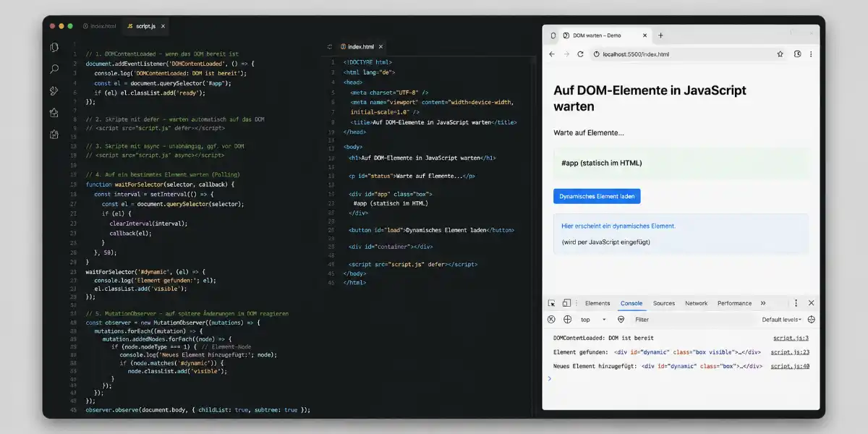Open the browser three-dot menu
The image size is (868, 434).
pos(811,54)
